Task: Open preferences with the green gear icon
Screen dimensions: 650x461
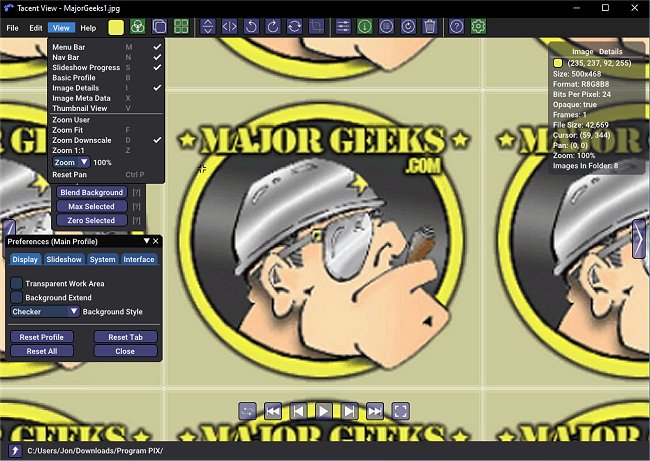Action: click(x=478, y=27)
